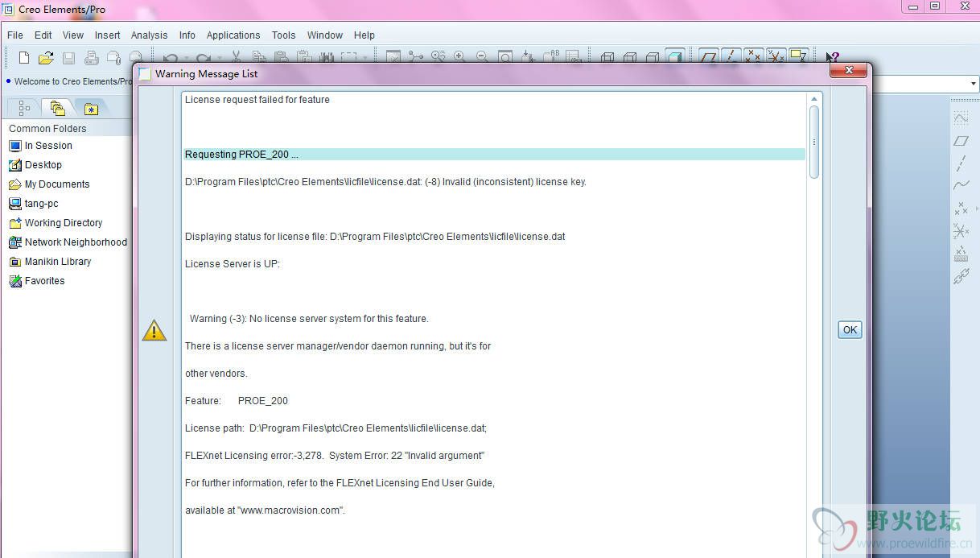Screen dimensions: 980x558
Task: Switch to the Folder Browser navigator tab
Action: click(57, 107)
